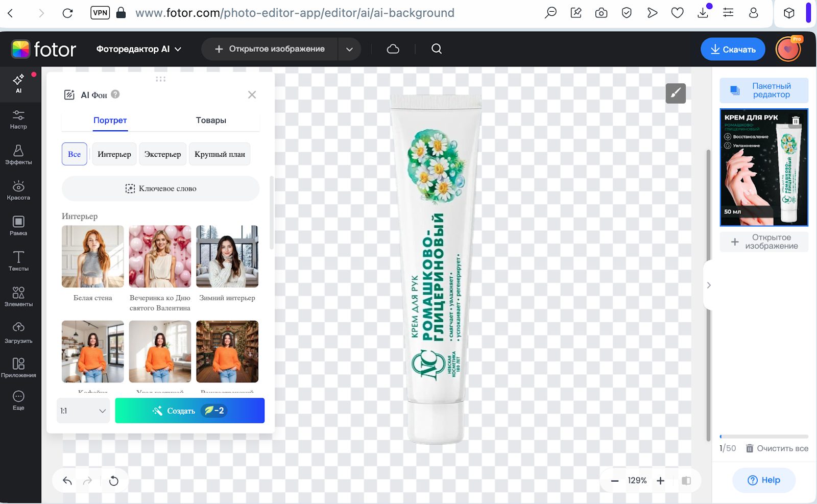Select the Text (Тексты) tool
Screen dimensions: 817x504
coord(18,260)
